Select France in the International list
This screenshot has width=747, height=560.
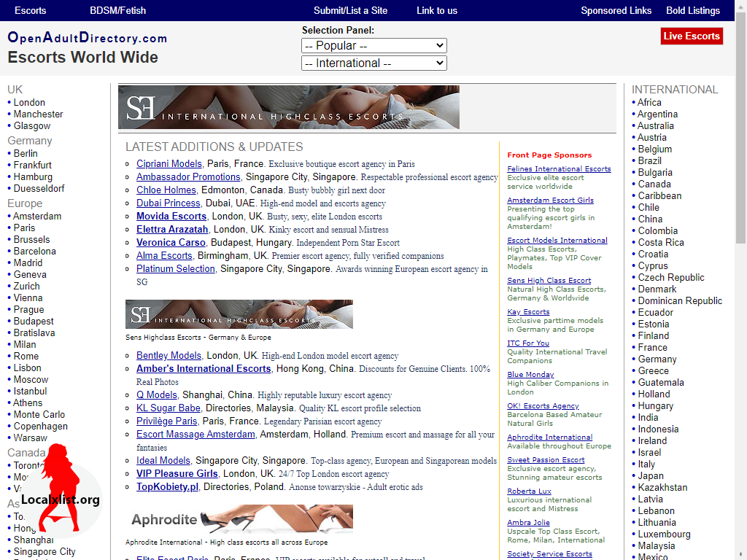pyautogui.click(x=653, y=348)
